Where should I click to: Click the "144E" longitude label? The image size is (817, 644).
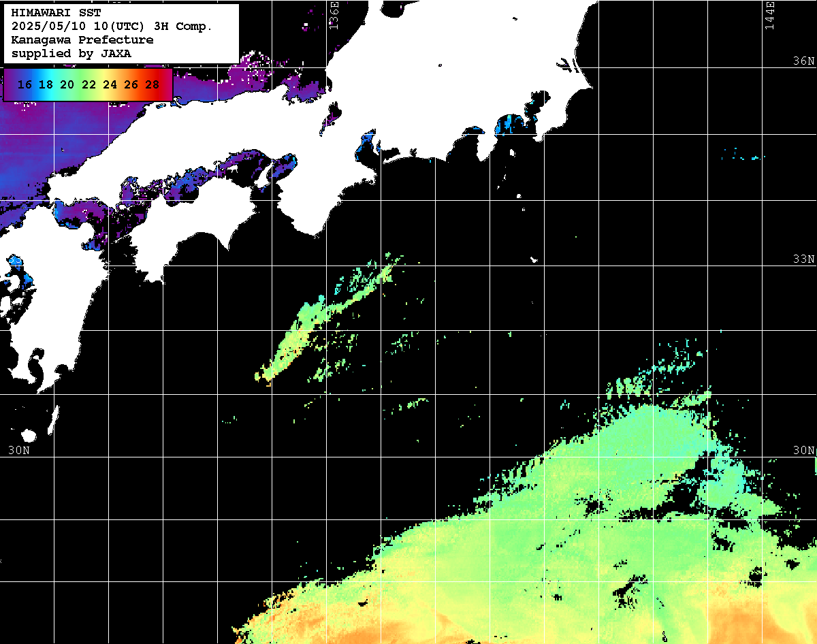(x=770, y=14)
